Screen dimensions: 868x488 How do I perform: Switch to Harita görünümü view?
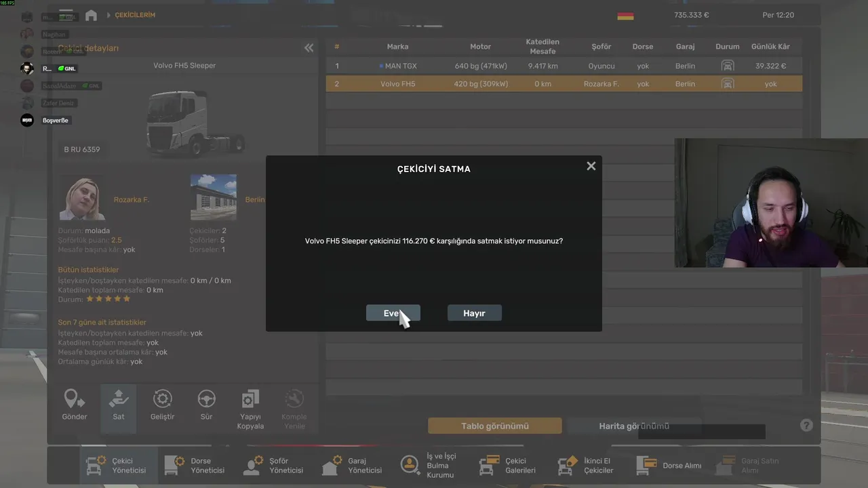click(634, 426)
